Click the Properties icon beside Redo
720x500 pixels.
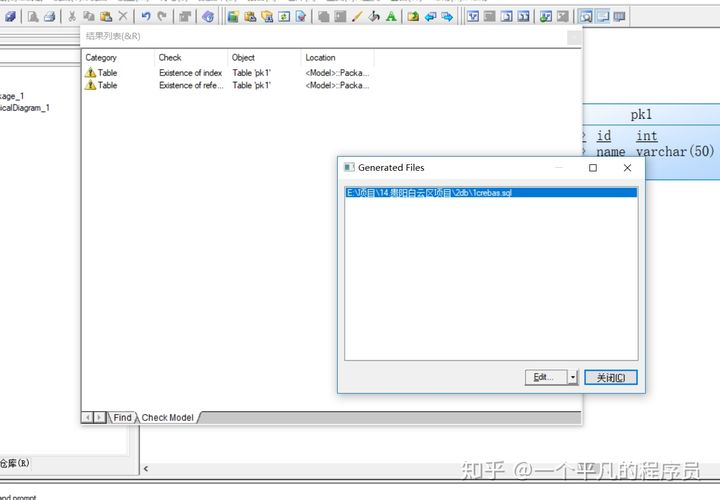click(x=185, y=17)
